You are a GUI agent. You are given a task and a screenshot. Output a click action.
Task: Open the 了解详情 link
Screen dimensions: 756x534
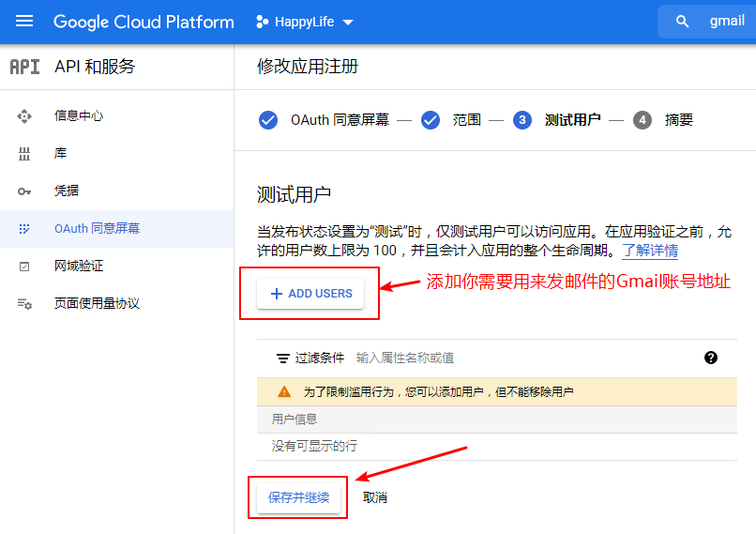pos(650,251)
